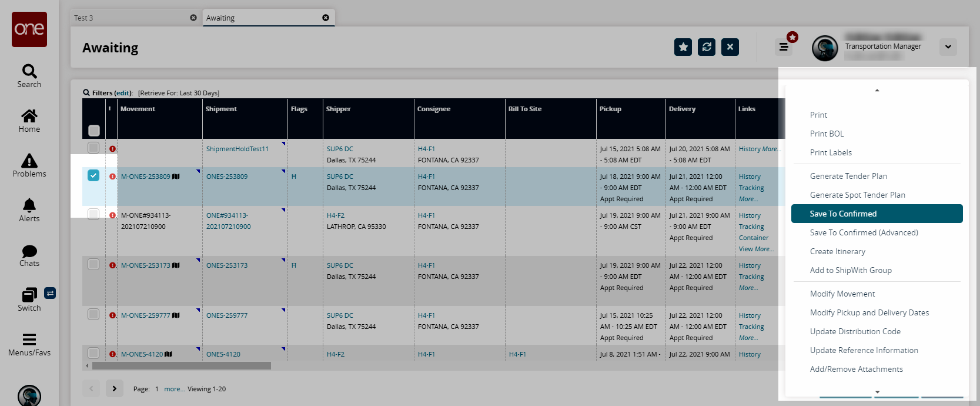
Task: Go to next page arrow button
Action: click(x=115, y=388)
